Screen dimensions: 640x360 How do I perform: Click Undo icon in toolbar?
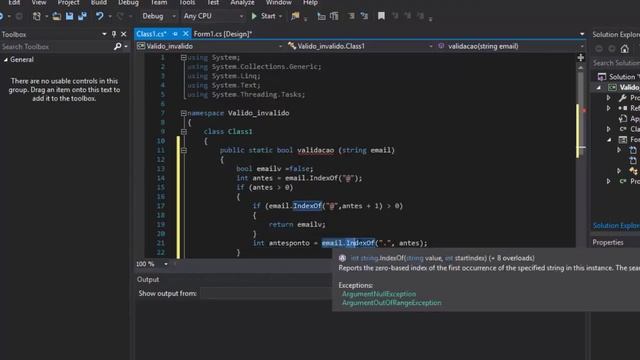(x=99, y=16)
